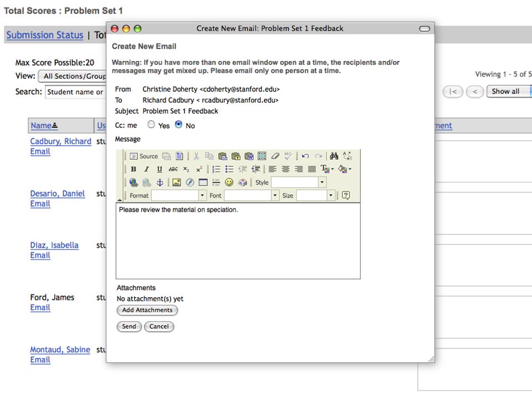Click the Templates icon in editor toolbar
The height and width of the screenshot is (399, 532).
click(180, 156)
